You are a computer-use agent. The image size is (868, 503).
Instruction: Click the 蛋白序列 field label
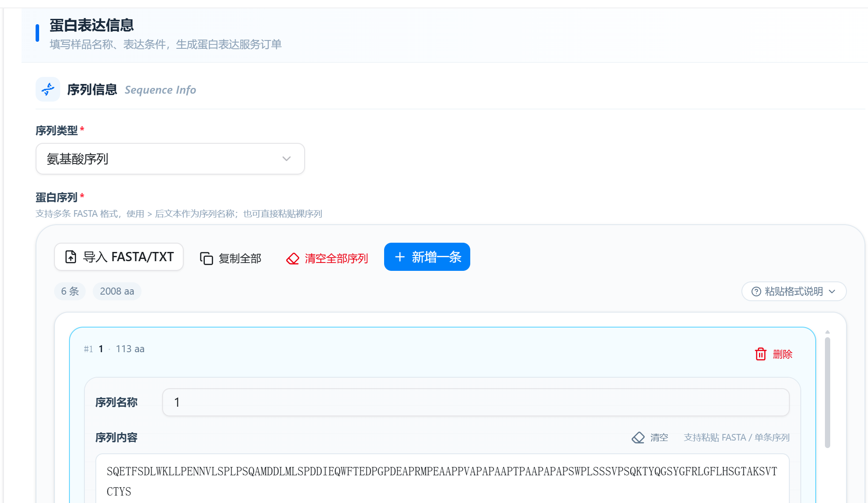56,197
